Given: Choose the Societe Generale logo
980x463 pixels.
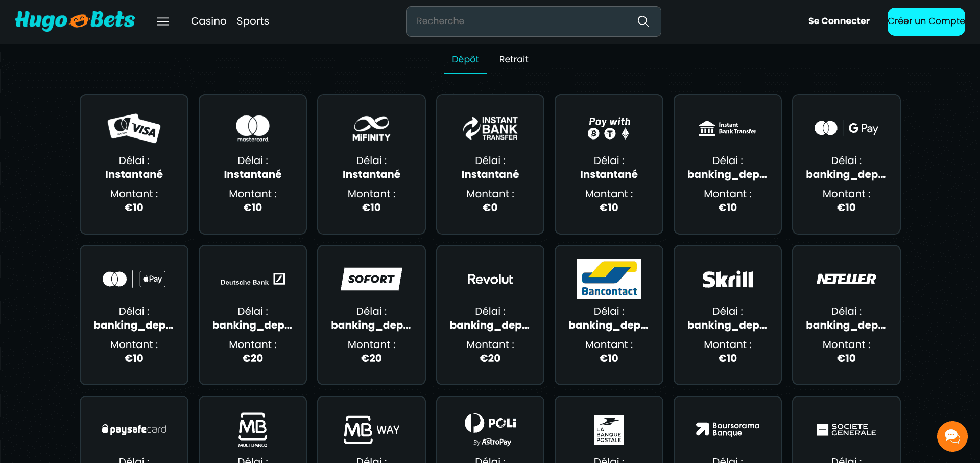Looking at the screenshot, I should [846, 430].
